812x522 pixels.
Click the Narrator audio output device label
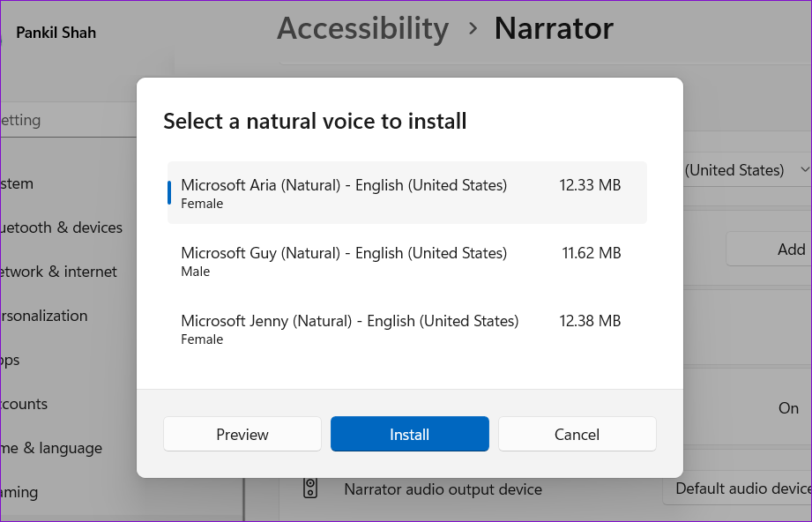(443, 488)
